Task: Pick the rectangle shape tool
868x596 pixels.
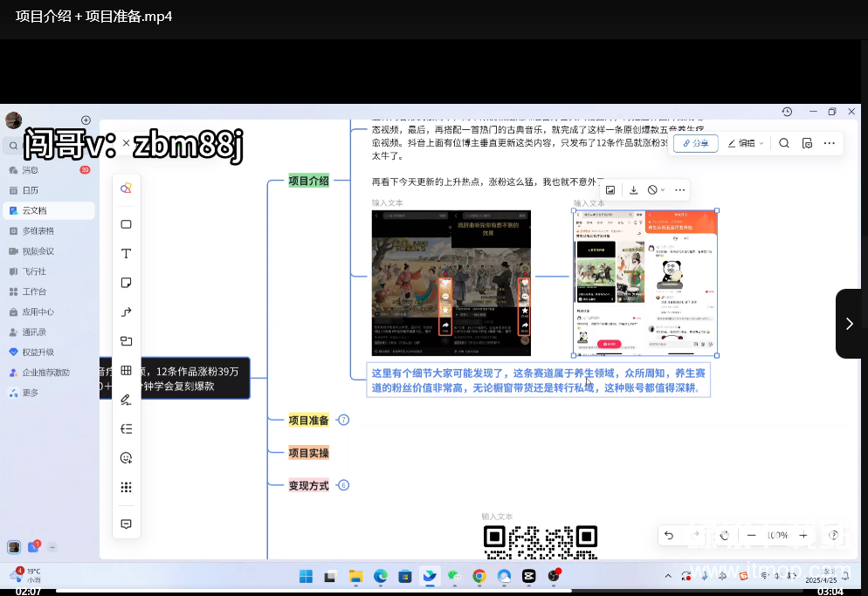Action: [x=127, y=224]
